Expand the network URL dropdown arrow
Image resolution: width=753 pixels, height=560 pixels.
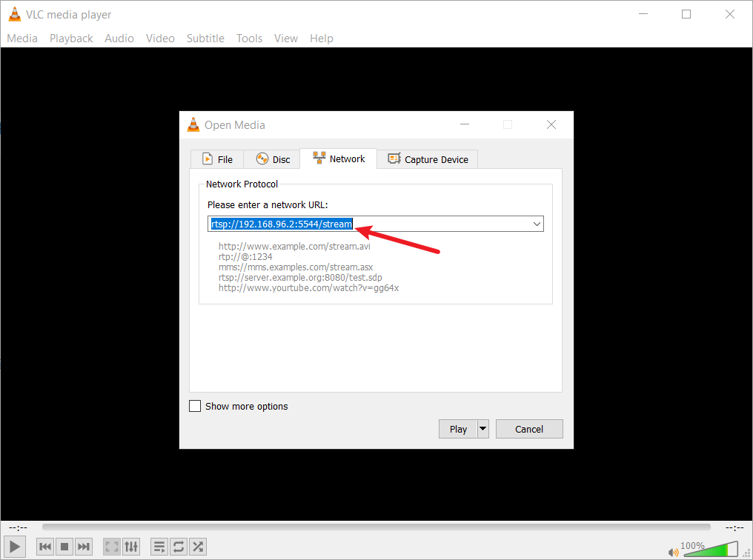537,224
